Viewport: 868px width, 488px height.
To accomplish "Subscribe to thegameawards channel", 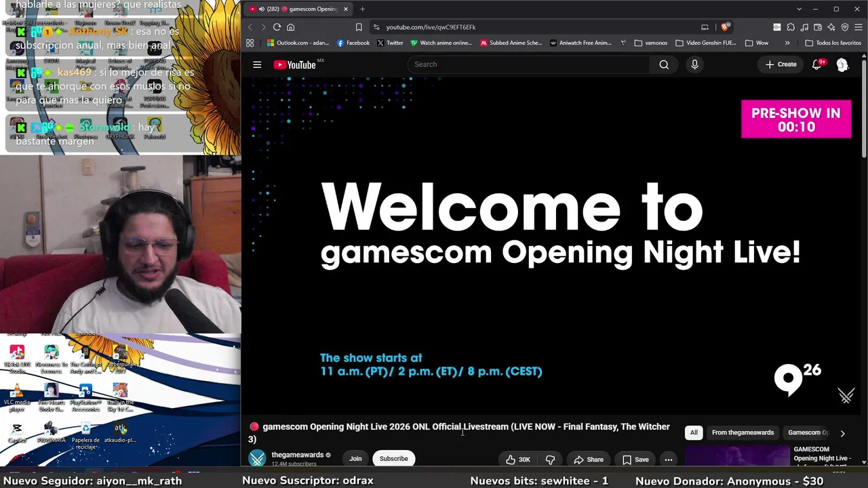I will pyautogui.click(x=394, y=459).
